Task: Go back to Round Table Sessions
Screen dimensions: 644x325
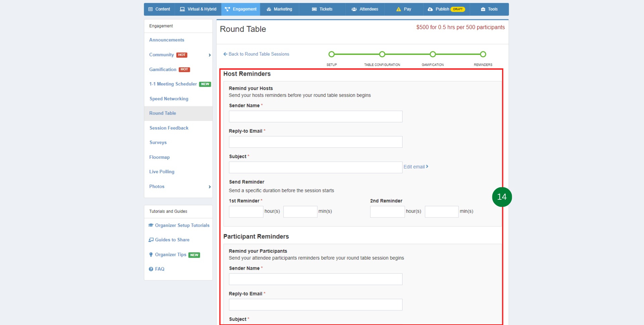Action: click(x=256, y=54)
